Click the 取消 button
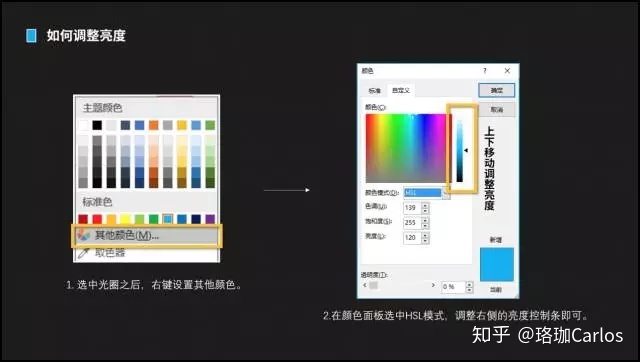This screenshot has height=362, width=640. pyautogui.click(x=496, y=110)
